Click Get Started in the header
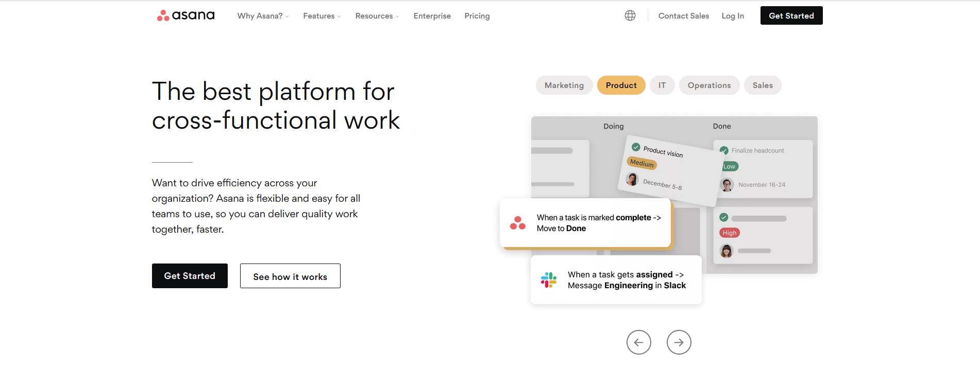This screenshot has height=369, width=980. click(791, 15)
